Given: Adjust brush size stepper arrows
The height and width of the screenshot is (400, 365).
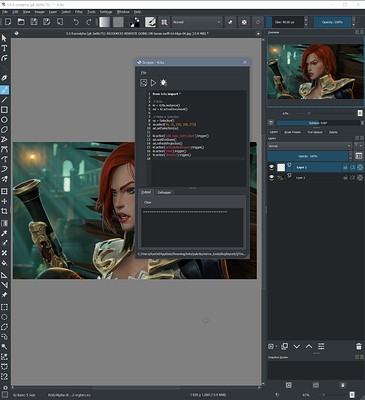Looking at the screenshot, I should pyautogui.click(x=306, y=22).
